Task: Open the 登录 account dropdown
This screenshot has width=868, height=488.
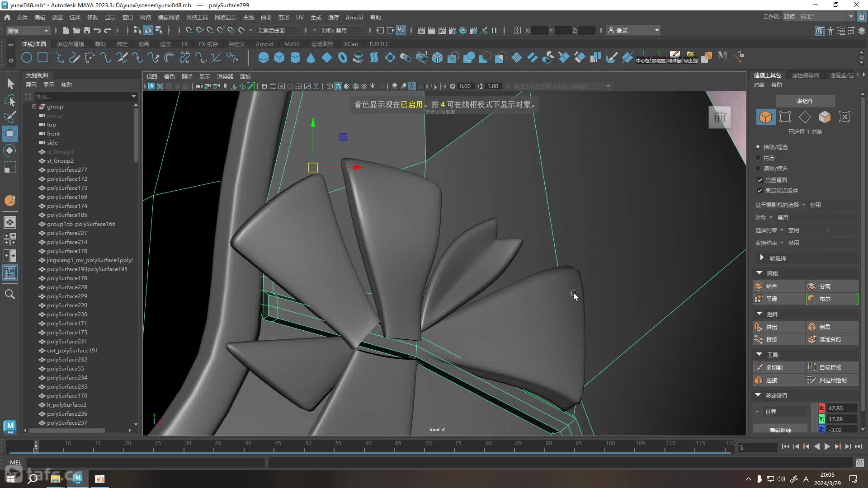Action: 633,30
